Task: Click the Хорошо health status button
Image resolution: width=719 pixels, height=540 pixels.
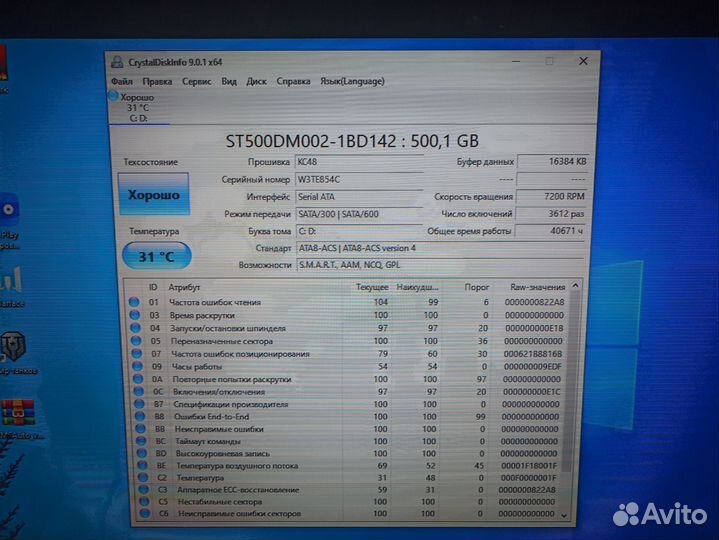Action: tap(154, 194)
